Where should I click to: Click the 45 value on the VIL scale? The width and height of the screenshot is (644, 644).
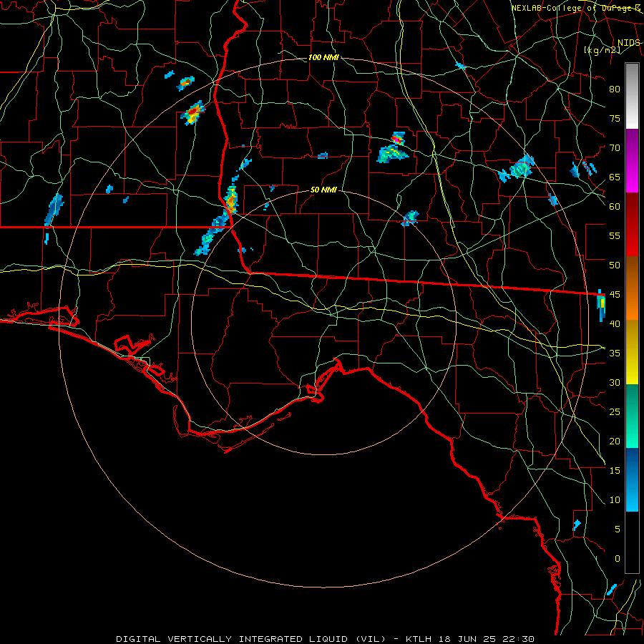tap(615, 295)
